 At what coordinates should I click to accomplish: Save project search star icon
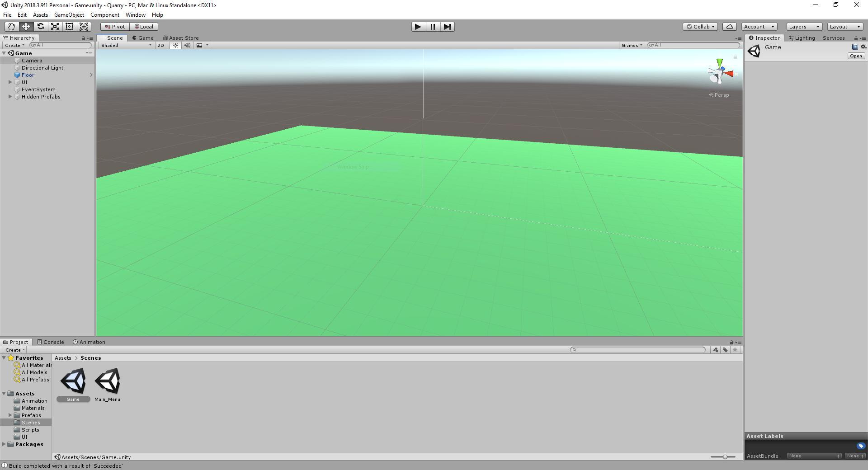coord(735,350)
